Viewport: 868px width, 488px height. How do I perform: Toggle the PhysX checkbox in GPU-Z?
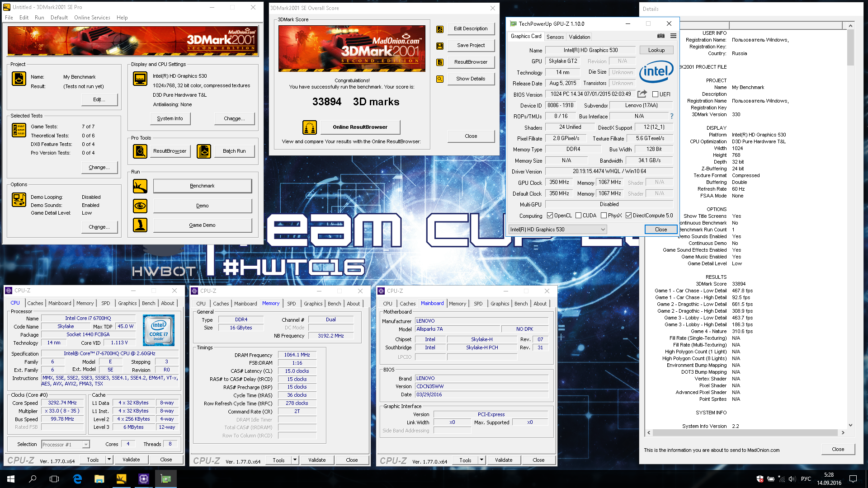[604, 216]
